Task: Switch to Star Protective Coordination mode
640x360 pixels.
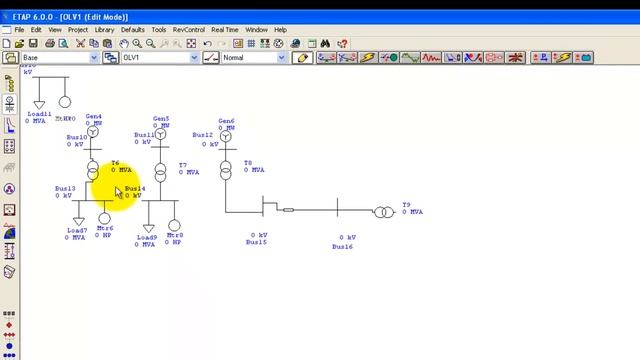Action: (x=453, y=58)
